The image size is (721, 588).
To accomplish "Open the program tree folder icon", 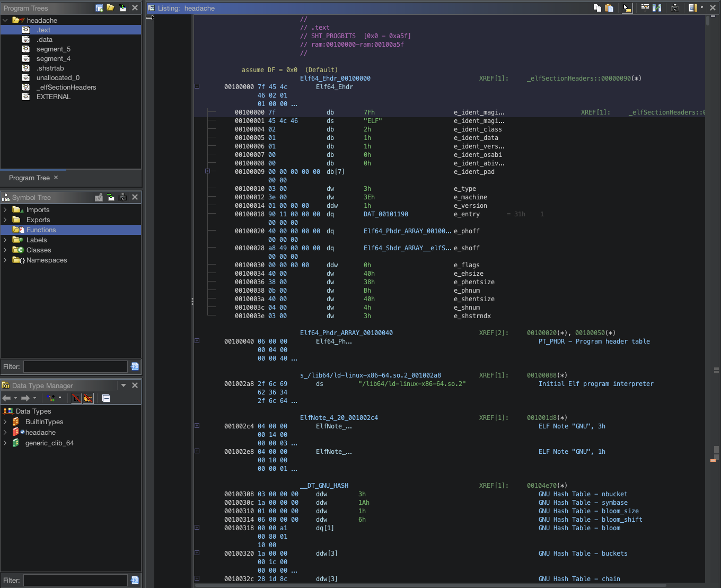I will tap(110, 8).
